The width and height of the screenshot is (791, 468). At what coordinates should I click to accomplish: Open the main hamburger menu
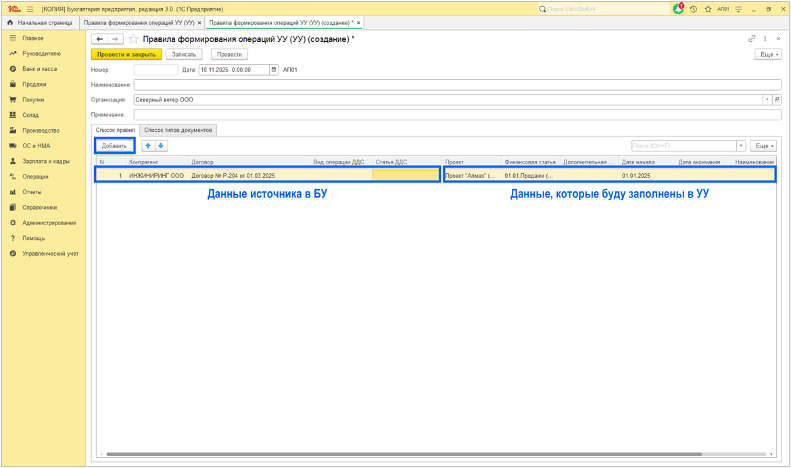pyautogui.click(x=30, y=8)
